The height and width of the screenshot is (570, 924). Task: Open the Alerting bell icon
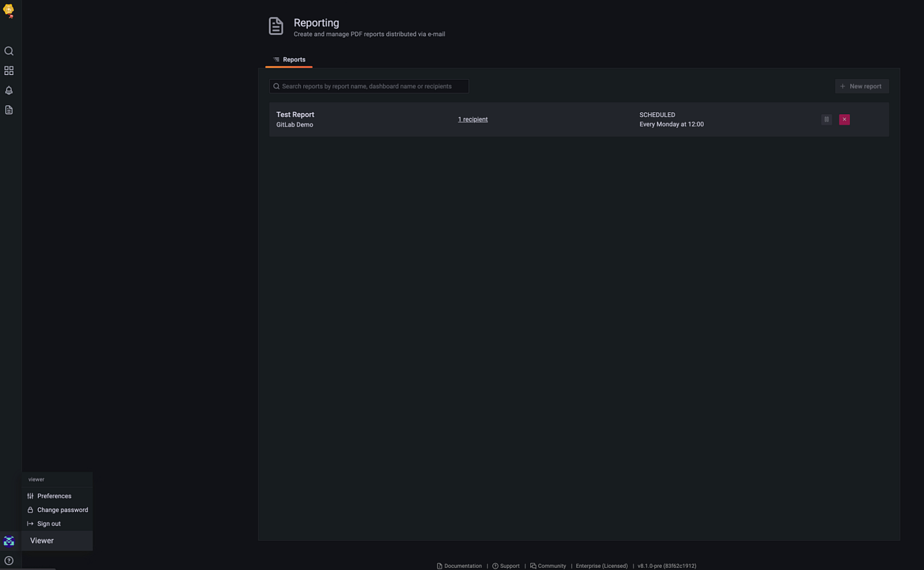(9, 90)
